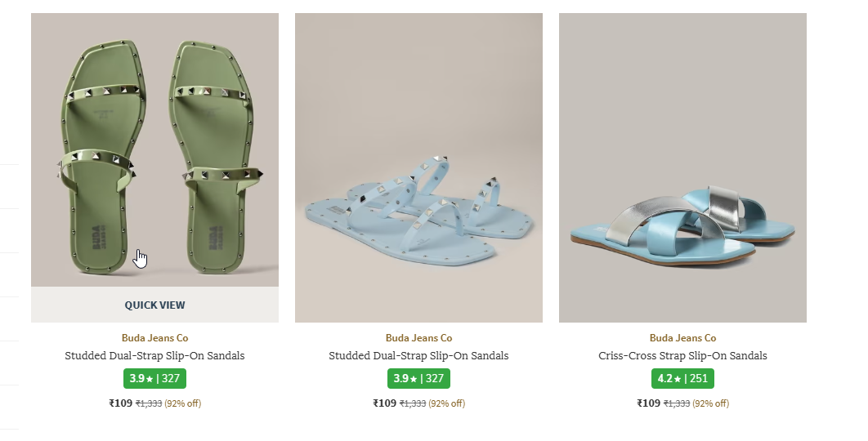Image resolution: width=868 pixels, height=441 pixels.
Task: Select the blue and silver criss-cross sandals image
Action: coord(682,167)
